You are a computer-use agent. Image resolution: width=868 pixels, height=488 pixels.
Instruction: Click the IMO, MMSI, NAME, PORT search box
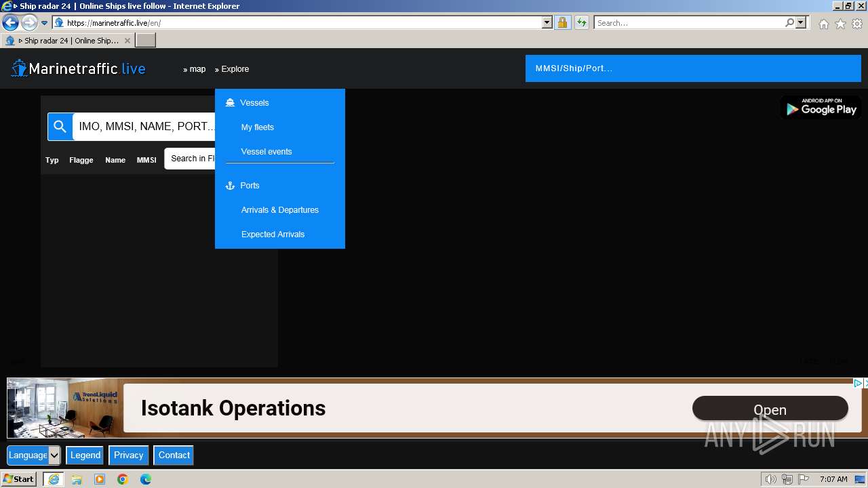pos(144,127)
